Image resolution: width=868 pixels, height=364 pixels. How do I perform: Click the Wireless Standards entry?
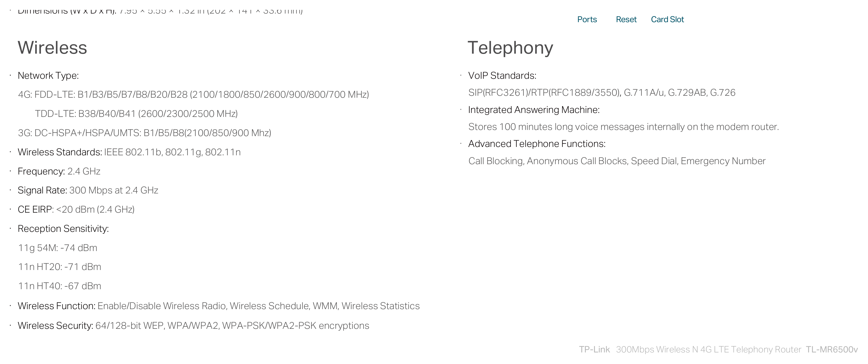129,152
